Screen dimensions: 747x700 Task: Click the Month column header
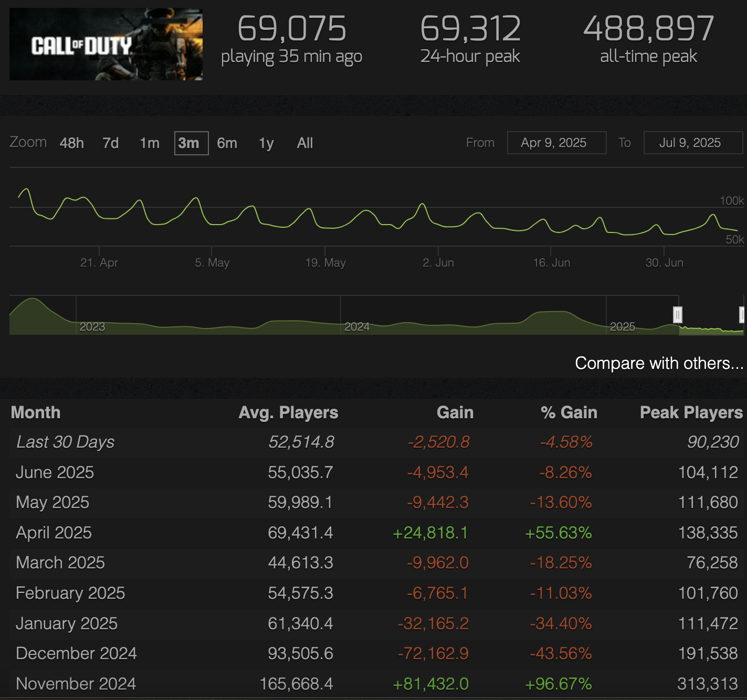[x=36, y=412]
